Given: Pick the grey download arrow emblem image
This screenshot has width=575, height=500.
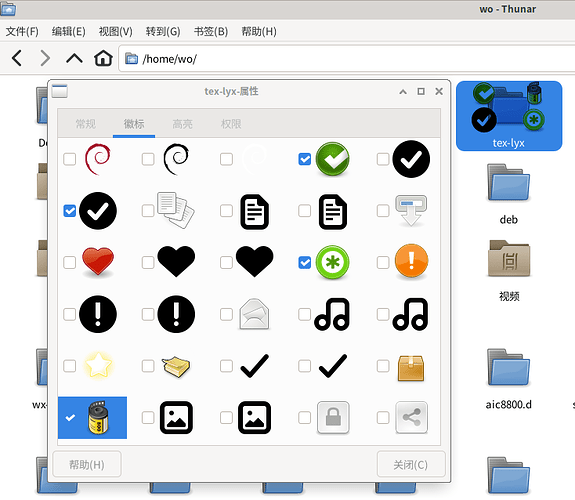Looking at the screenshot, I should pos(411,211).
